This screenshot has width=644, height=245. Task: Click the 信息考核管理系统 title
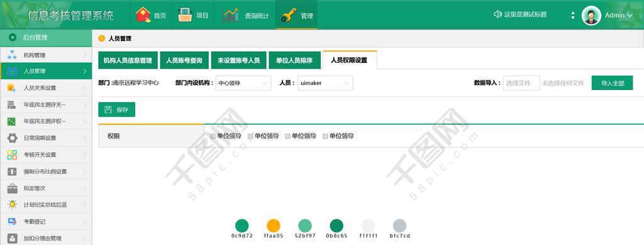[x=70, y=16]
